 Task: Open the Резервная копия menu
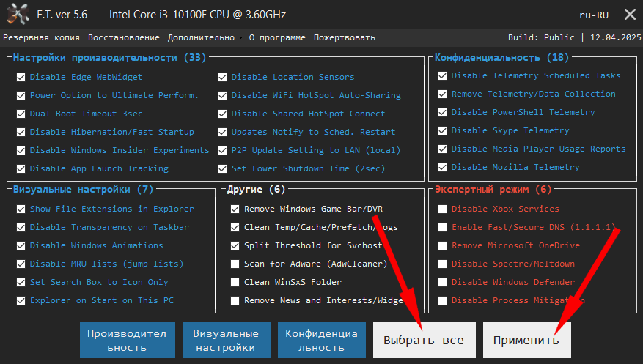pyautogui.click(x=41, y=37)
